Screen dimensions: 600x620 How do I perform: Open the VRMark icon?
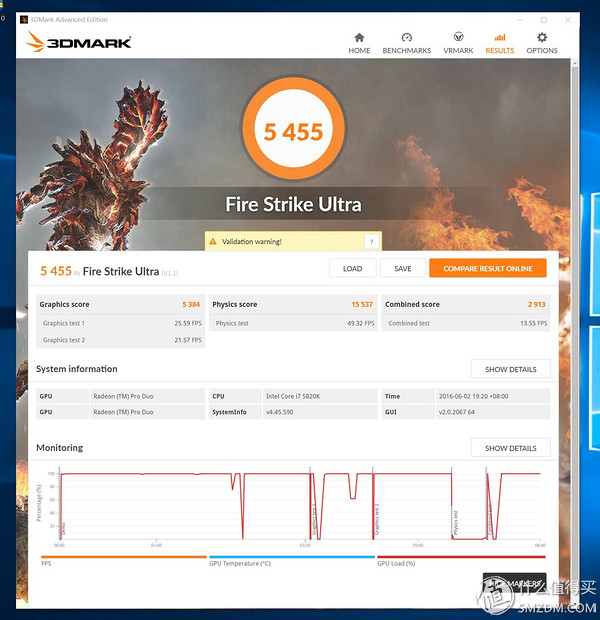point(458,37)
